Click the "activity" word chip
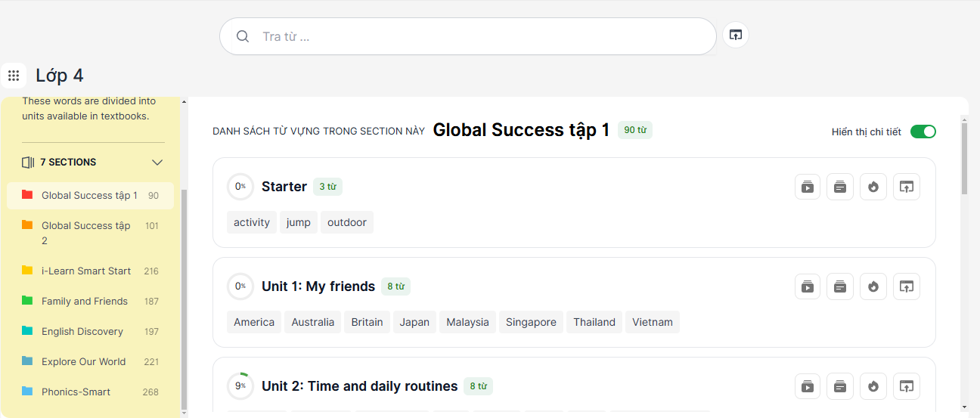Image resolution: width=980 pixels, height=418 pixels. point(252,222)
